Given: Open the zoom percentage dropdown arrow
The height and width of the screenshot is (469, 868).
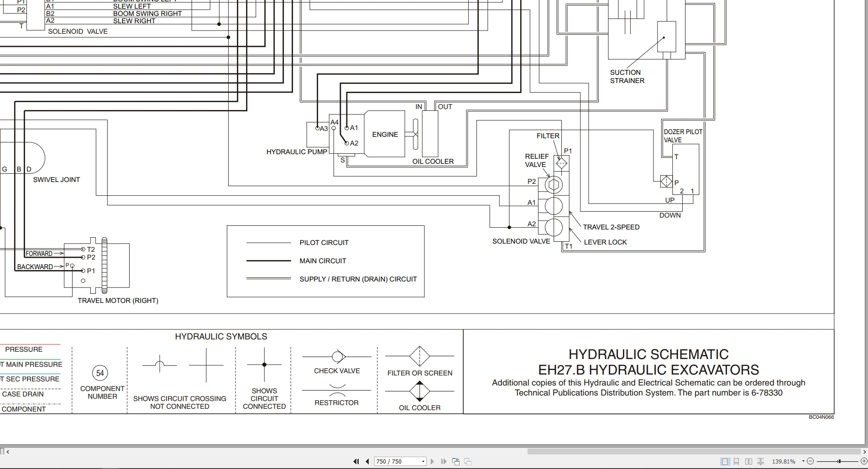Looking at the screenshot, I should click(x=803, y=461).
